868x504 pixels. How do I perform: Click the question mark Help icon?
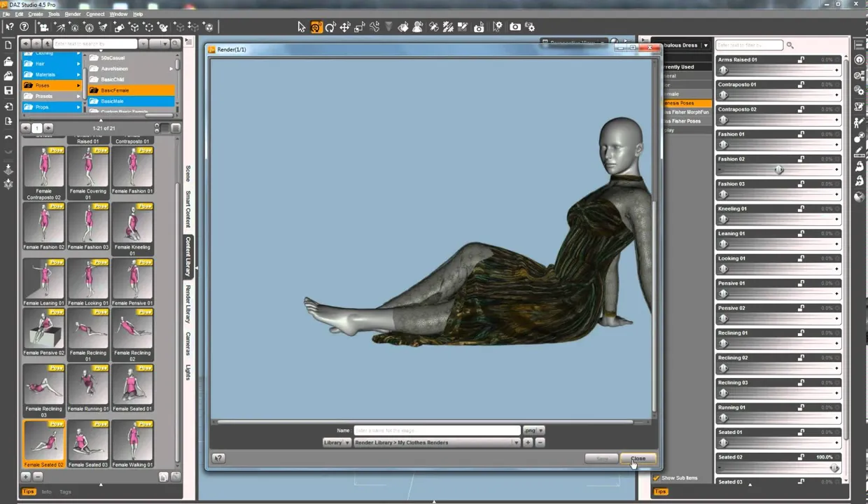pyautogui.click(x=24, y=27)
